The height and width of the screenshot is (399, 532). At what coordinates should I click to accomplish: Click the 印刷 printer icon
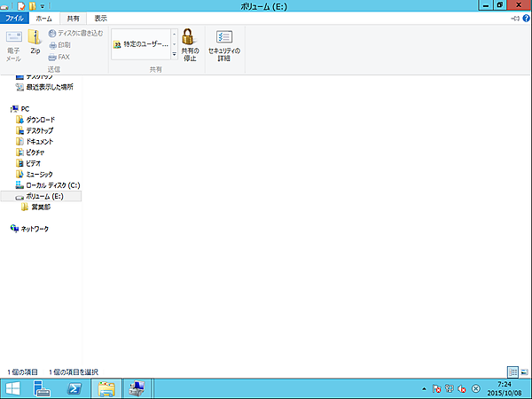point(52,45)
